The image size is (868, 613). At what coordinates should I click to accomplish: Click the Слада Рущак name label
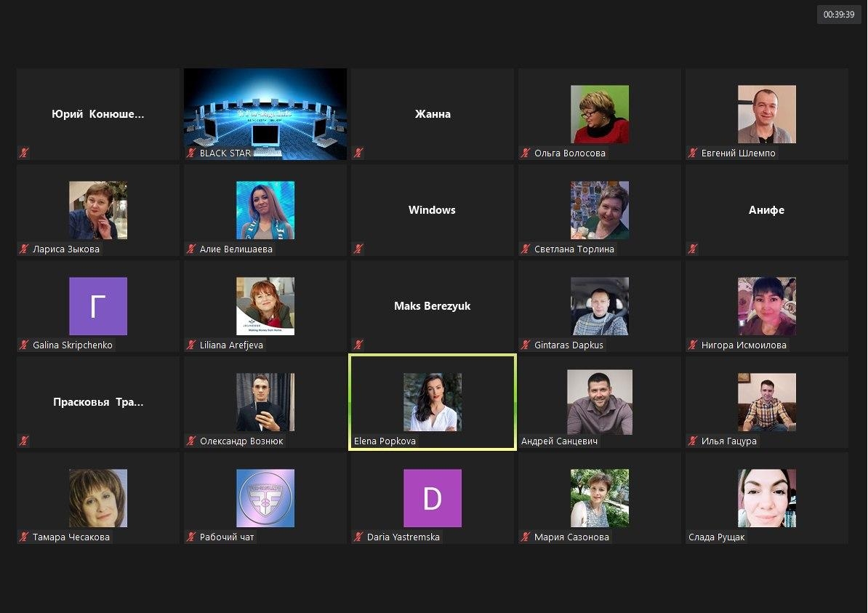coord(716,537)
